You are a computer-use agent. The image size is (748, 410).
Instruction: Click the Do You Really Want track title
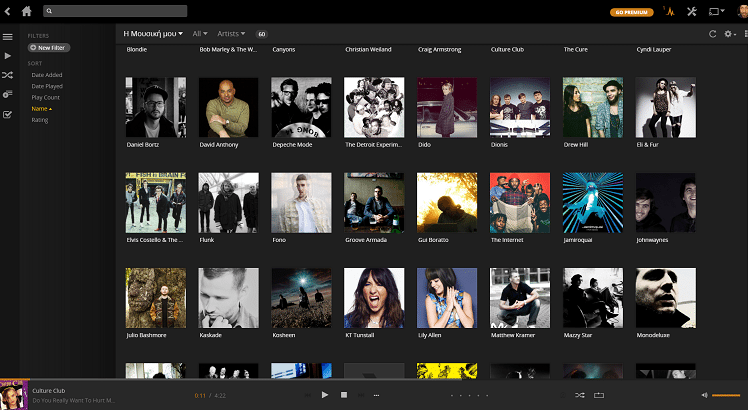[x=74, y=400]
